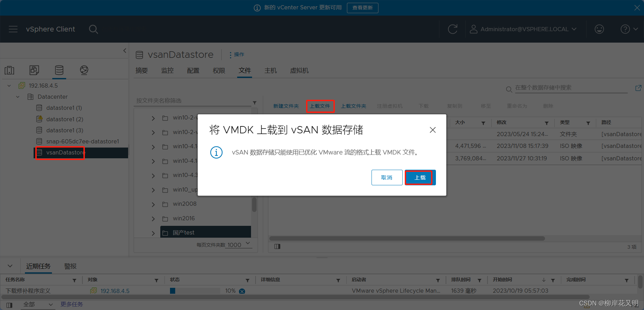
Task: Select snap-605dc7ee-datastore1 in tree
Action: (82, 141)
